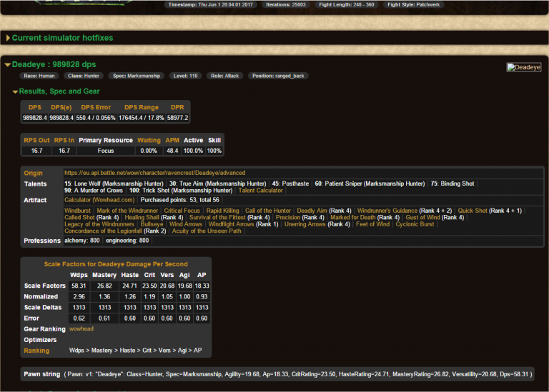Image resolution: width=549 pixels, height=392 pixels.
Task: Click the Scale Factors table title
Action: pyautogui.click(x=116, y=263)
